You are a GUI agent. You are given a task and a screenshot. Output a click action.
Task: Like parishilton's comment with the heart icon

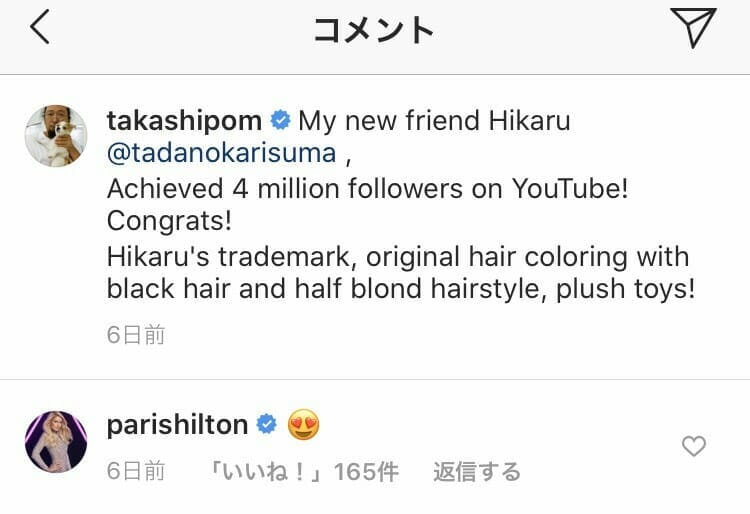694,446
